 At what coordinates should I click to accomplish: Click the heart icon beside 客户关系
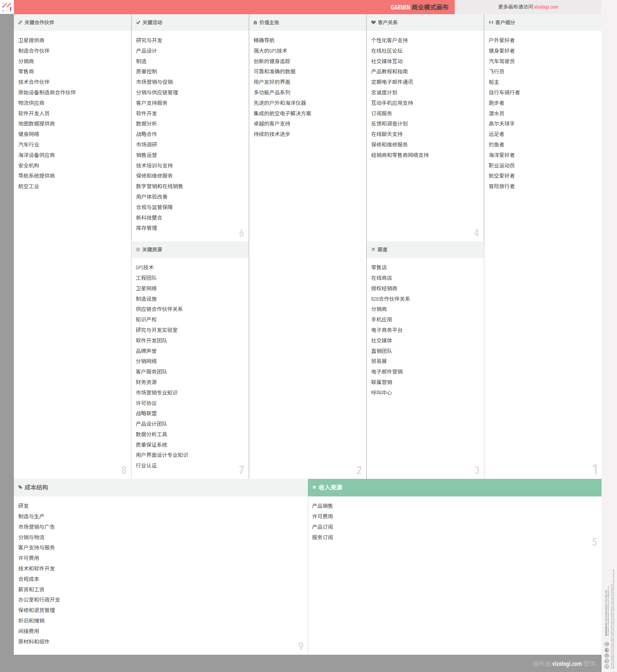[x=373, y=22]
